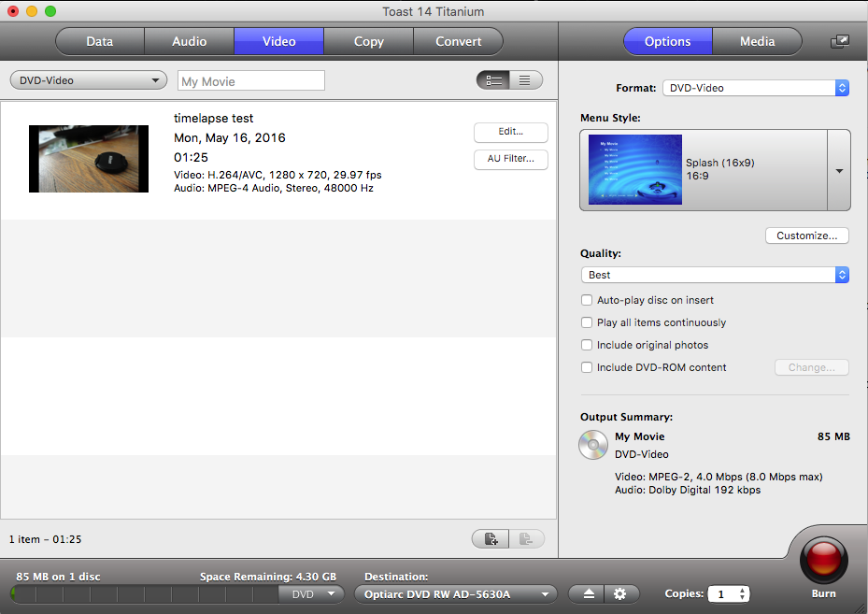This screenshot has height=614, width=868.
Task: Click the disc icon in Output Summary
Action: point(593,445)
